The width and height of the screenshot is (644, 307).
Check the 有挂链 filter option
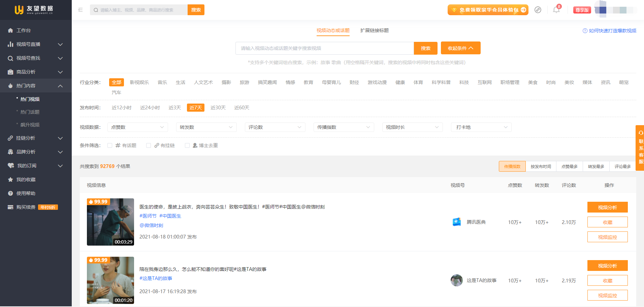pos(149,145)
